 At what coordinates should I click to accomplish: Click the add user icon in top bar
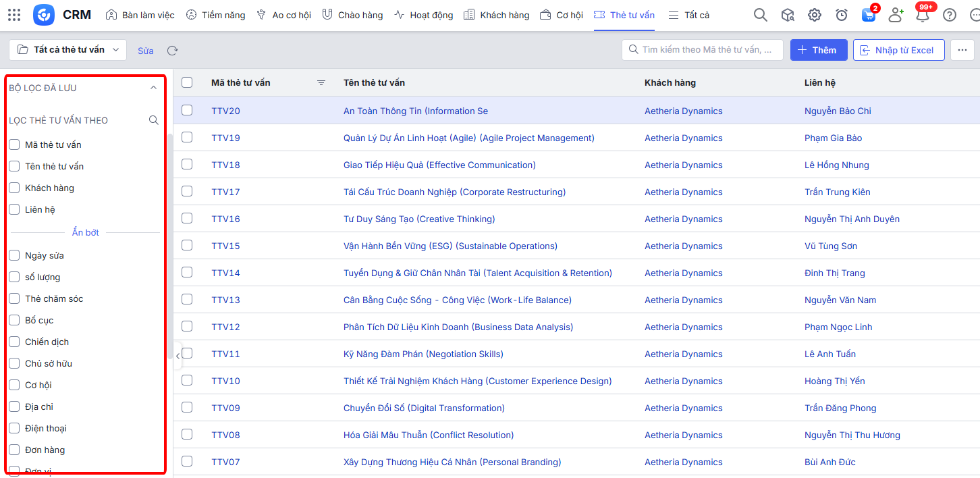click(x=896, y=15)
